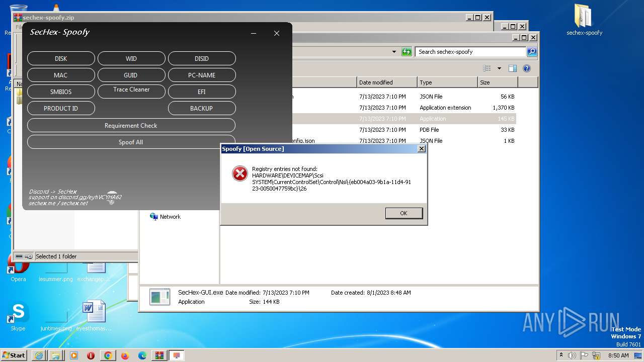This screenshot has height=362, width=644.
Task: Open Windows Explorer from the taskbar
Action: pos(56,355)
